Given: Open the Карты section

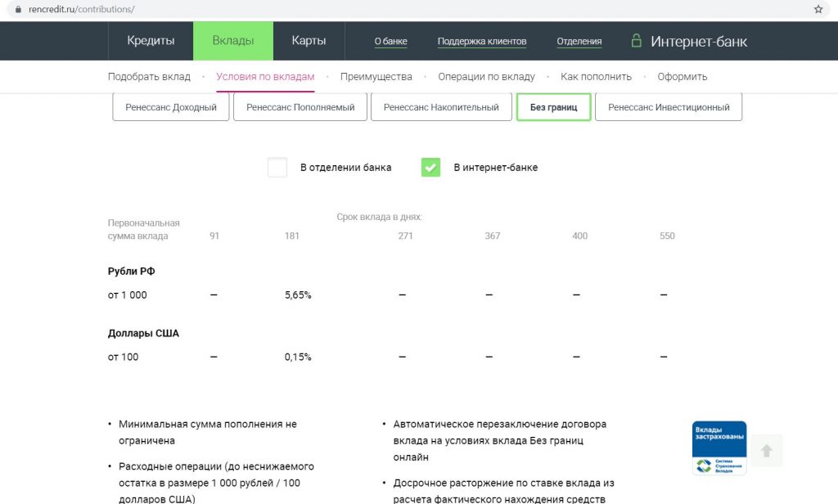Looking at the screenshot, I should click(x=309, y=41).
